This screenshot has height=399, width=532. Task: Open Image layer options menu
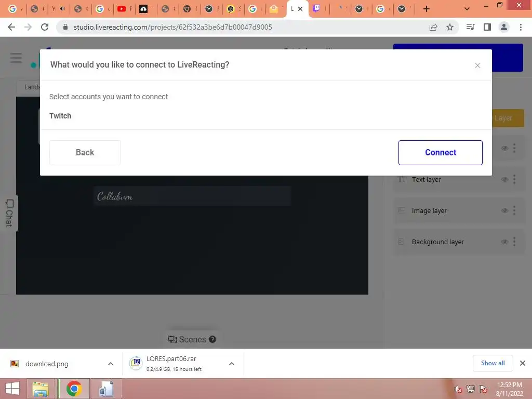[x=514, y=211]
